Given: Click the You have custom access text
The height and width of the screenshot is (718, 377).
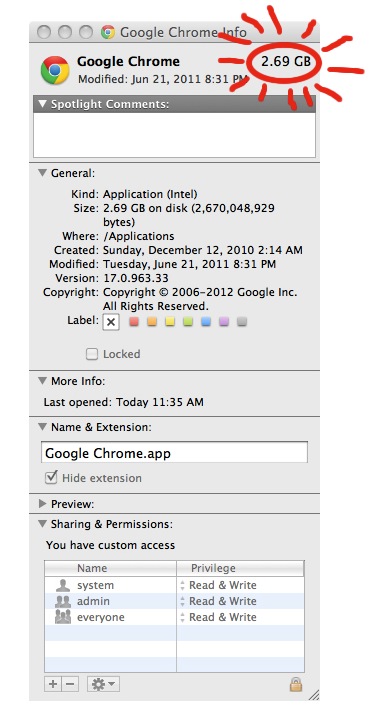Looking at the screenshot, I should [110, 545].
